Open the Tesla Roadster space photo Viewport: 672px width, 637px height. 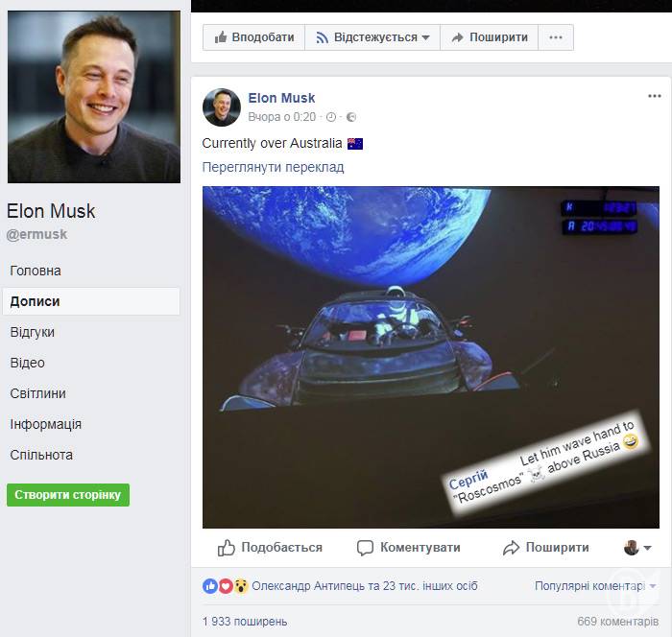tap(431, 357)
